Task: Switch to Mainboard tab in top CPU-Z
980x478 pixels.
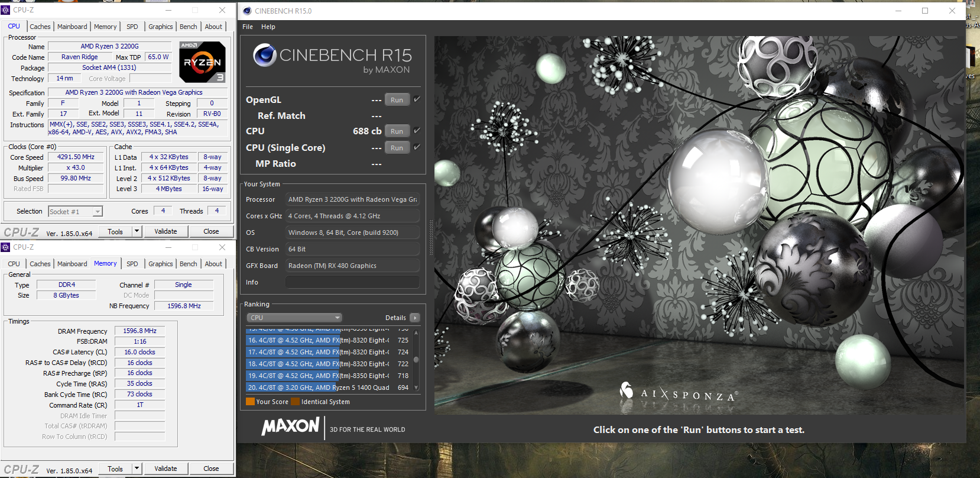Action: (72, 27)
